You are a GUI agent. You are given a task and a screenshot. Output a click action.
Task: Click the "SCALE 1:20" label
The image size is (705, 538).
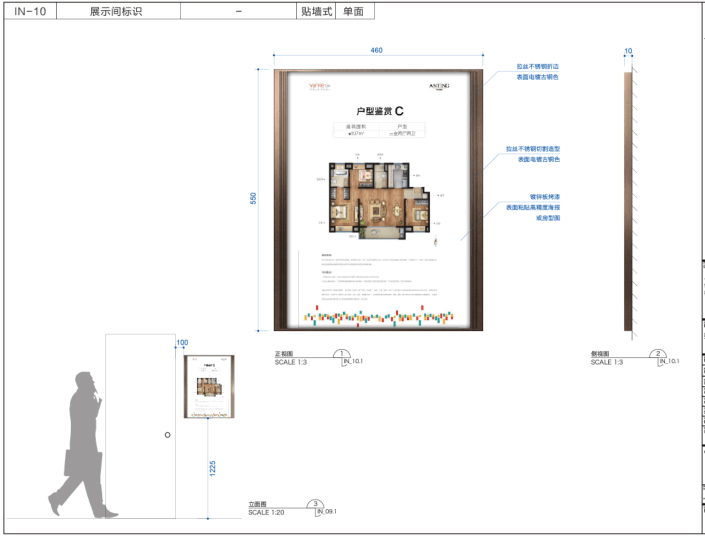[266, 512]
